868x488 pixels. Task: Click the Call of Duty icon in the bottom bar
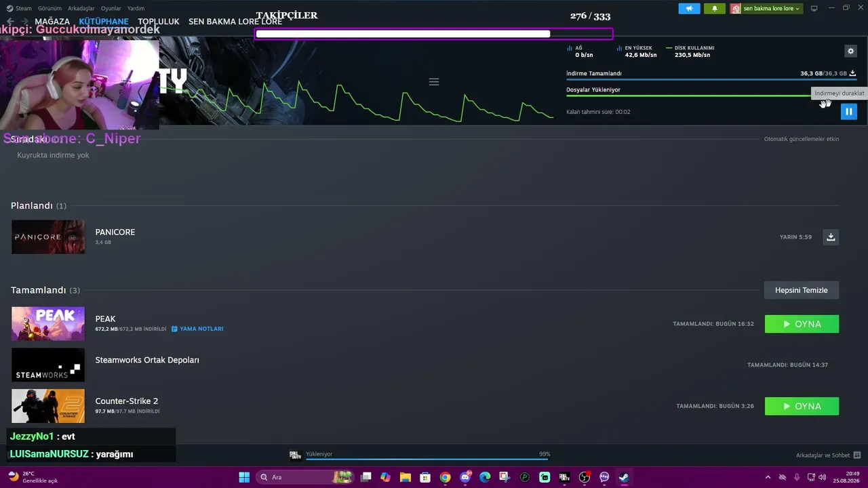(295, 455)
